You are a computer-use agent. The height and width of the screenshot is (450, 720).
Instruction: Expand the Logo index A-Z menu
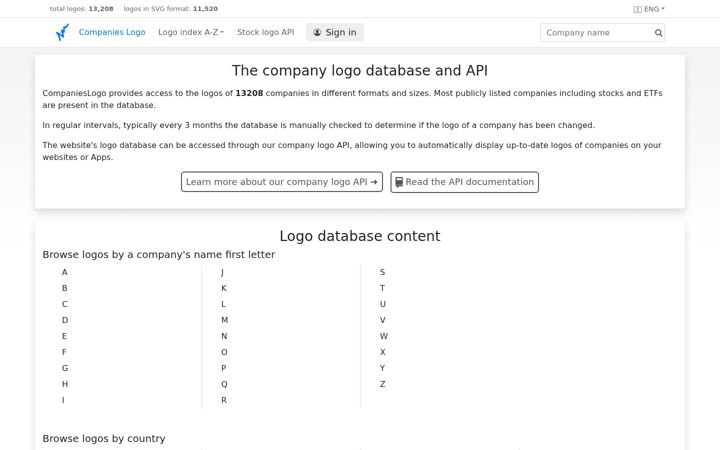coord(191,32)
